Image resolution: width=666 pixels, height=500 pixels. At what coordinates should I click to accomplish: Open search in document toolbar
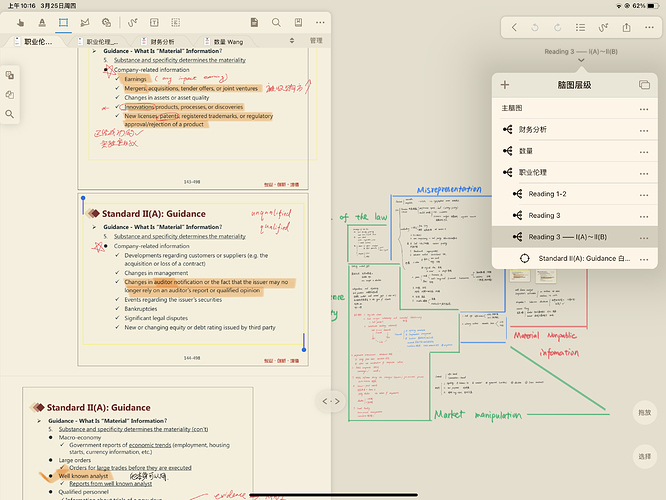tap(276, 23)
